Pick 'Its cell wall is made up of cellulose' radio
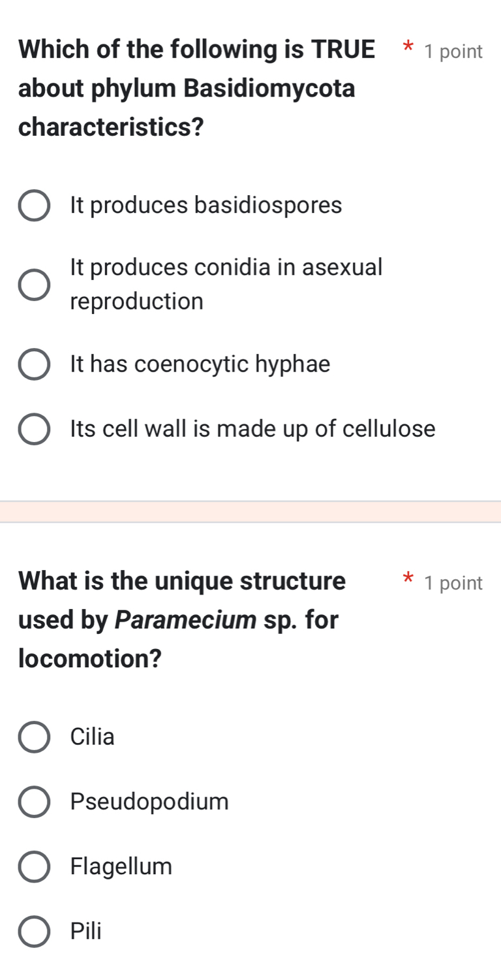 click(x=34, y=429)
